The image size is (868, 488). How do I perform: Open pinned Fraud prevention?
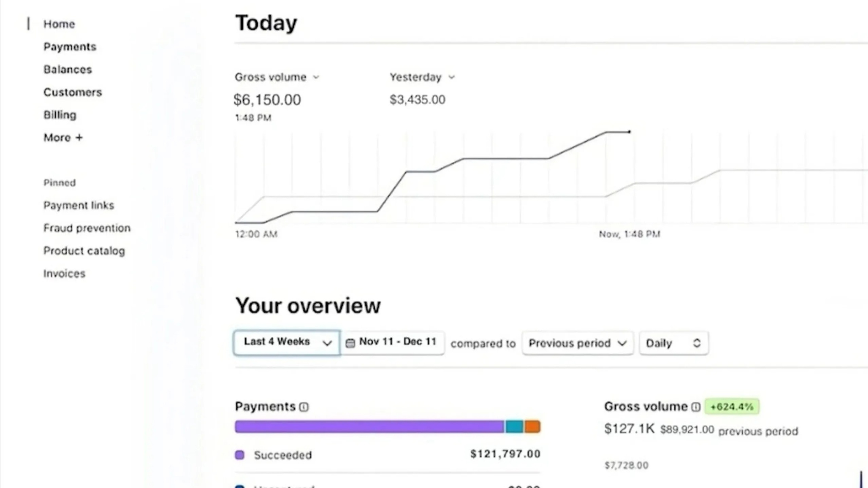tap(87, 228)
